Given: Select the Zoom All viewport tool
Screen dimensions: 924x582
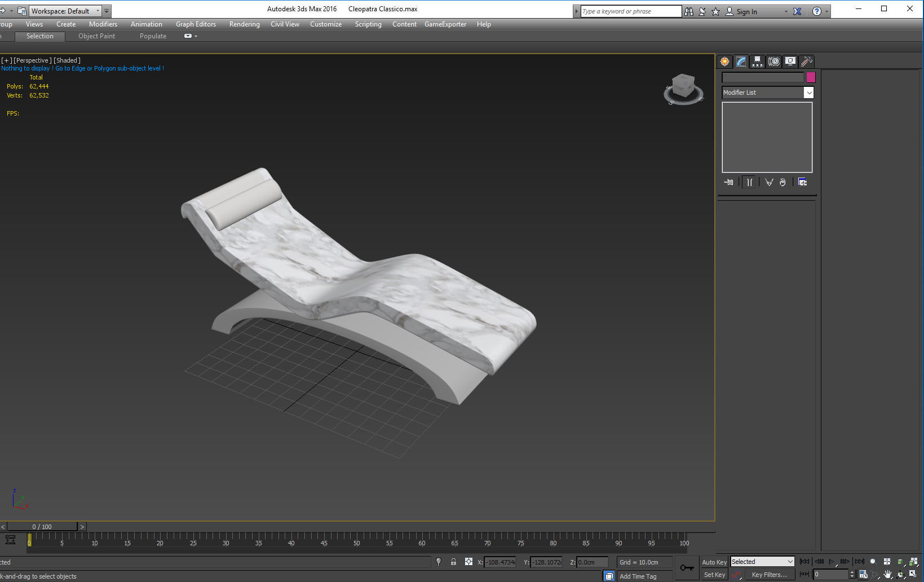Looking at the screenshot, I should (x=887, y=562).
